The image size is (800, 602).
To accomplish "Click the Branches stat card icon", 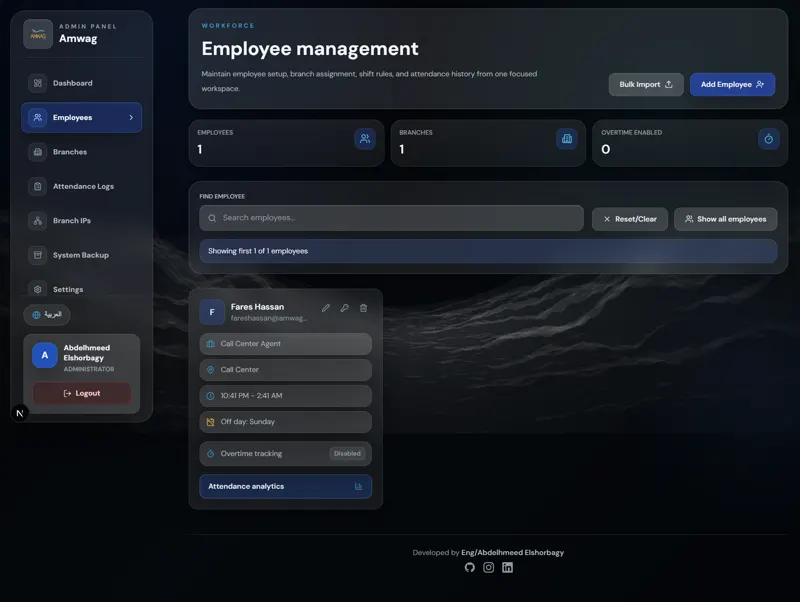I will (x=567, y=139).
